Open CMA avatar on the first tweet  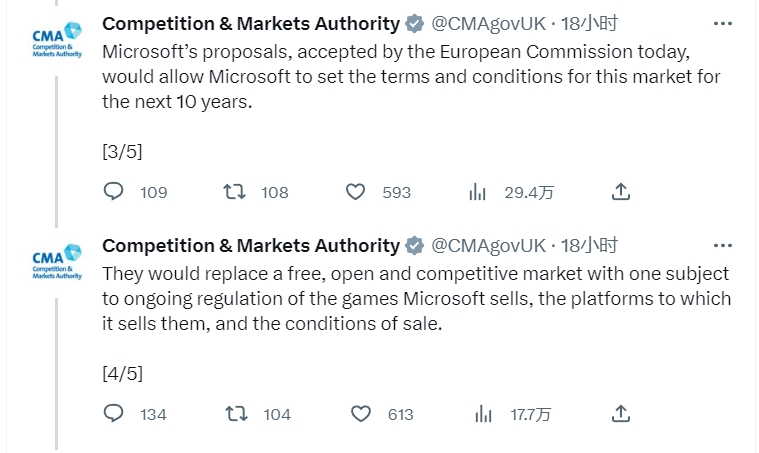[x=57, y=40]
